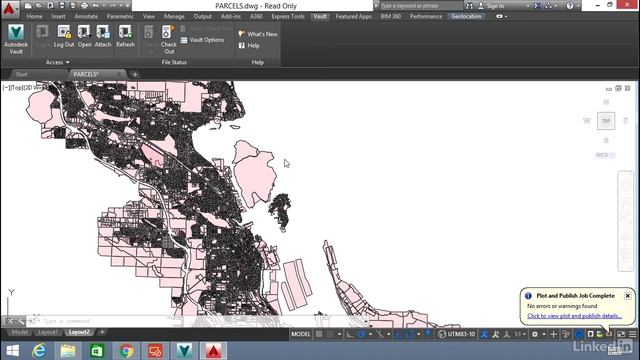The image size is (640, 360).
Task: Check Out the file from Vault
Action: pos(168,40)
